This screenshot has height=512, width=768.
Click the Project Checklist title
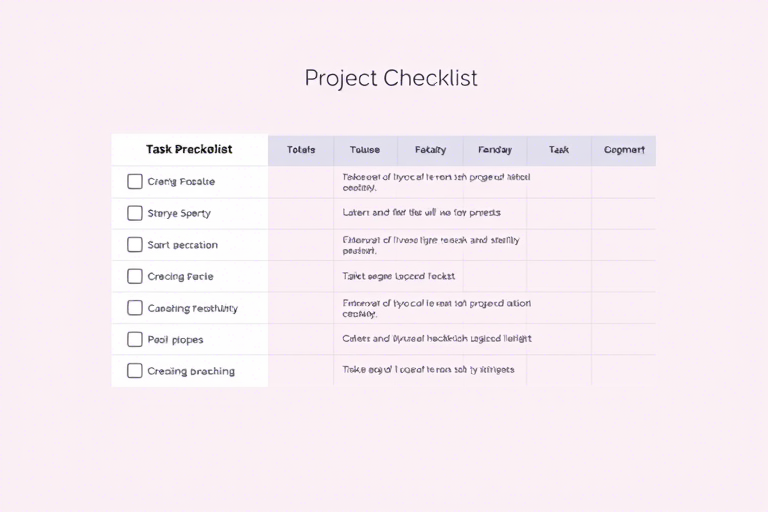[391, 78]
